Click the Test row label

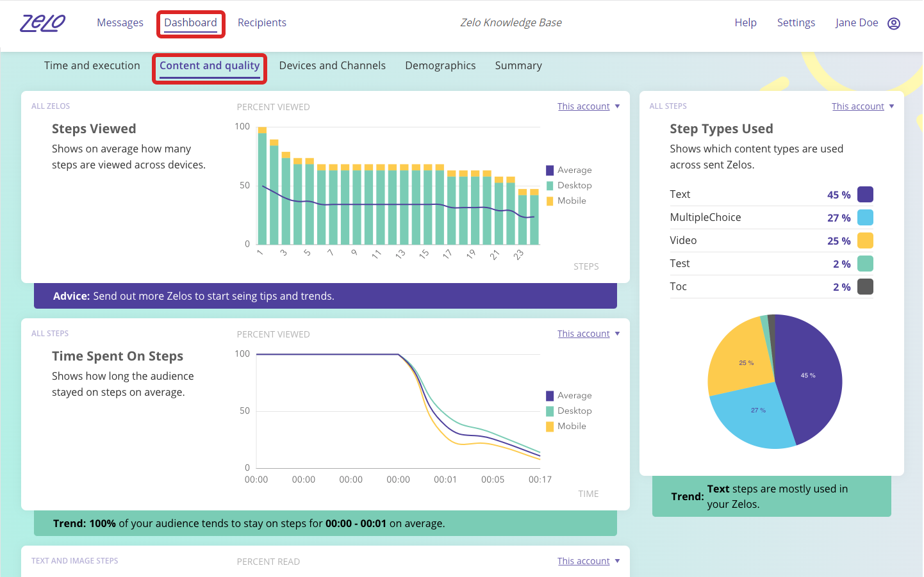[x=680, y=264]
